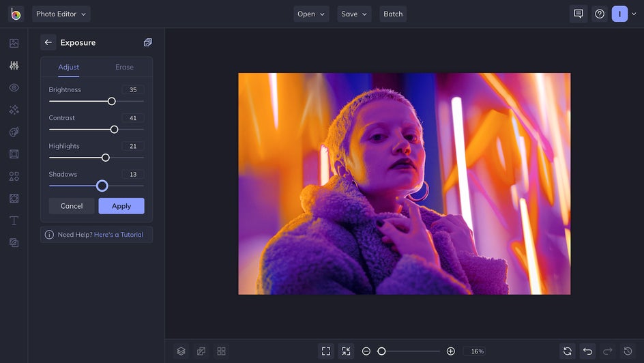Viewport: 644px width, 363px height.
Task: Open the Overlays sidebar icon
Action: pos(14,199)
